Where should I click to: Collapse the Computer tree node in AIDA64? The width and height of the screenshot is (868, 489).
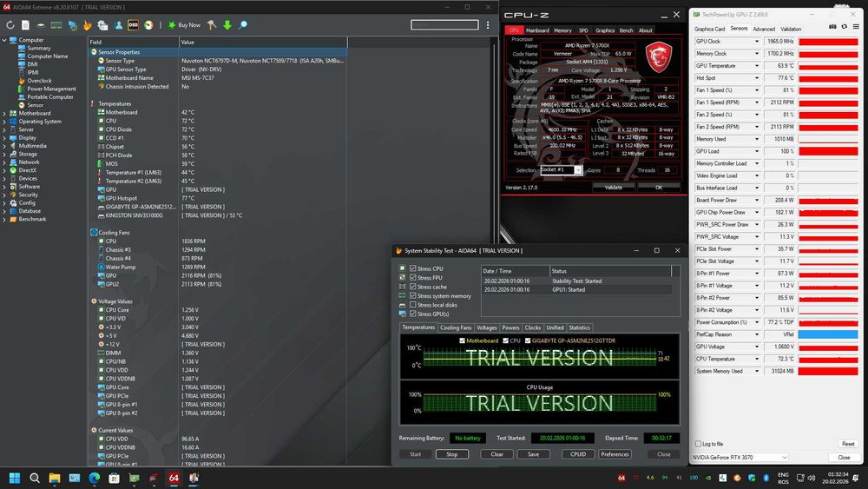click(4, 40)
